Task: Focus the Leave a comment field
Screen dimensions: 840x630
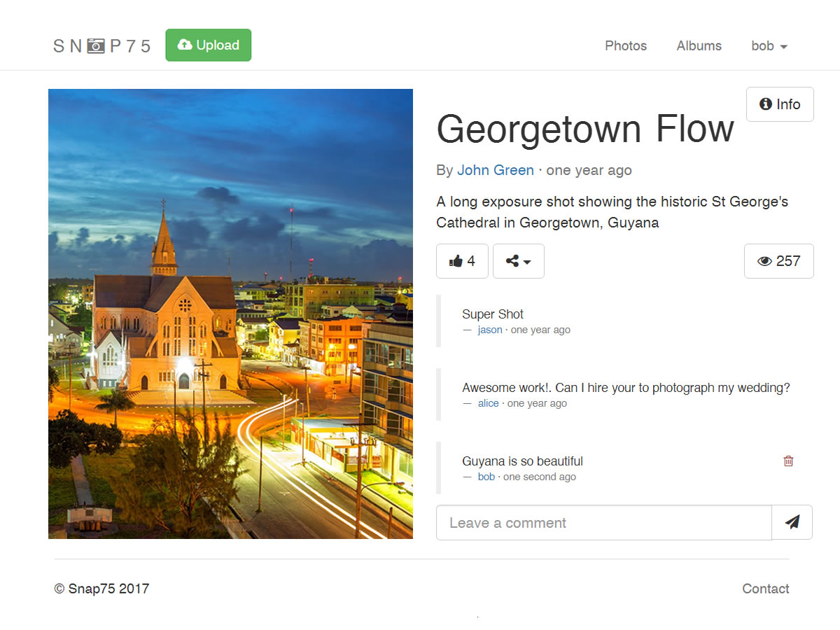Action: 604,522
